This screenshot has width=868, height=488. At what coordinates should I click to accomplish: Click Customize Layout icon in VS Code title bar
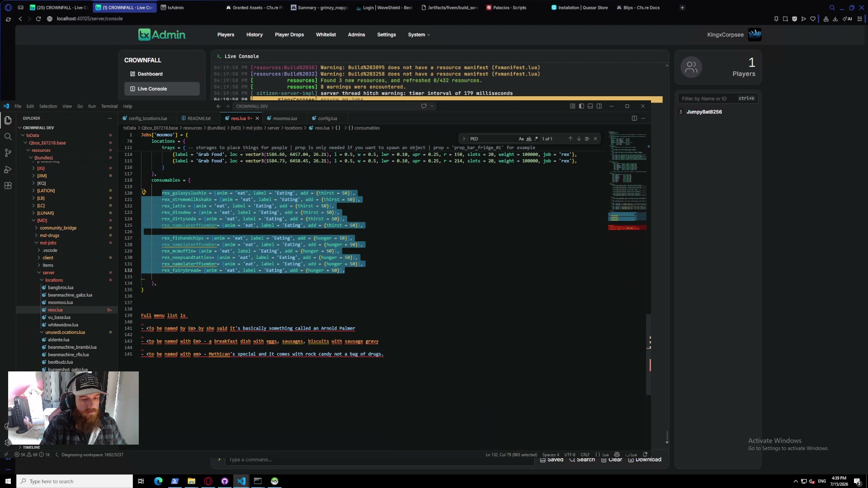pos(572,106)
